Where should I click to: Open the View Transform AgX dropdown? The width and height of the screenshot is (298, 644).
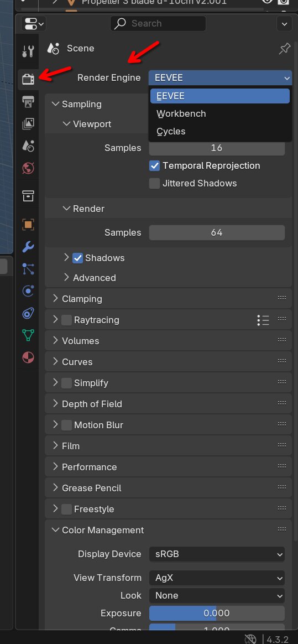(217, 578)
